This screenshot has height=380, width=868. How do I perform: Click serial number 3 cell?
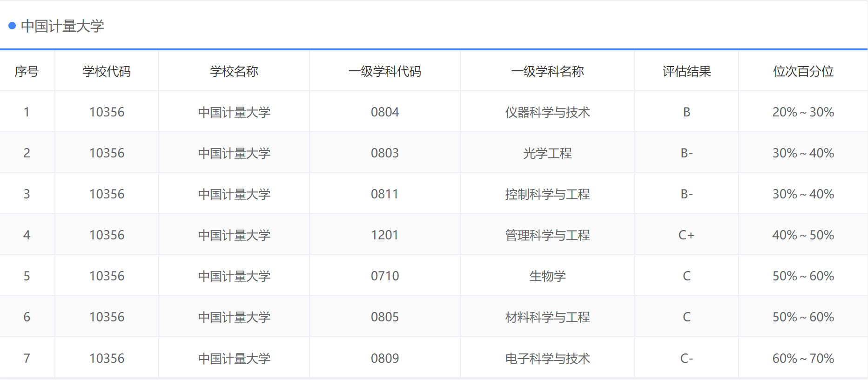coord(27,194)
